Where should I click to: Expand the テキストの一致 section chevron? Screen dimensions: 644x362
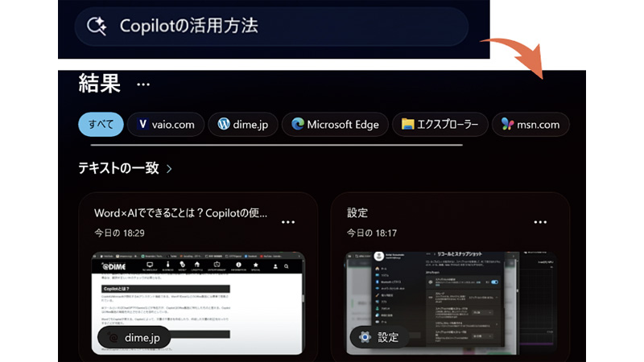[169, 169]
